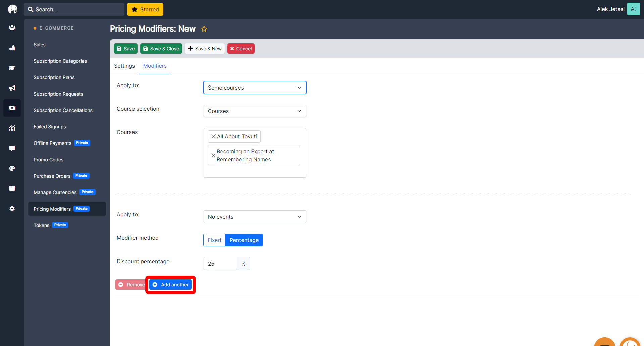Click the AJ user avatar
The height and width of the screenshot is (346, 644).
coord(633,9)
